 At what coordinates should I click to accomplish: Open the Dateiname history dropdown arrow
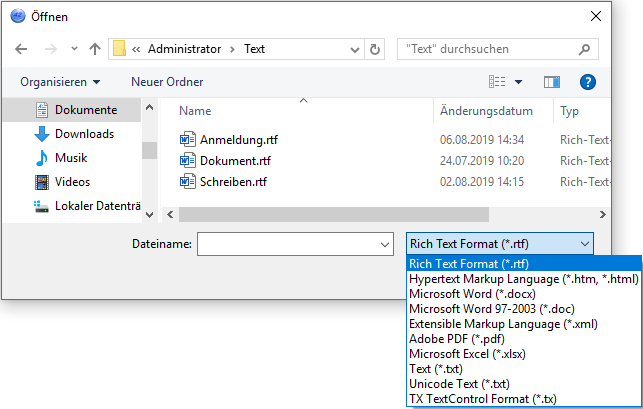[385, 244]
